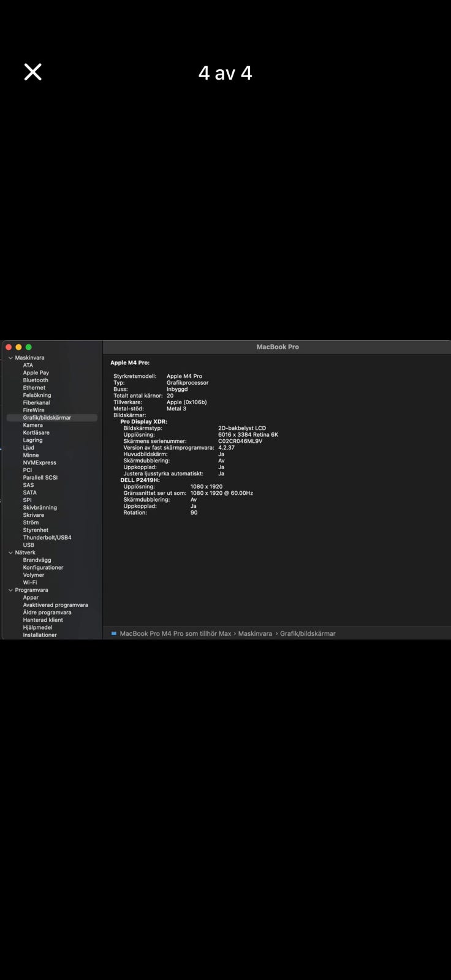Image resolution: width=451 pixels, height=980 pixels.
Task: Open the Ethernet sidebar entry
Action: (x=34, y=388)
